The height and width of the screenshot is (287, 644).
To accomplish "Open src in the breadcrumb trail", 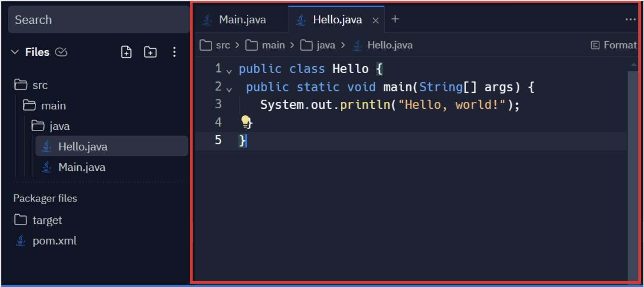I will coord(223,45).
